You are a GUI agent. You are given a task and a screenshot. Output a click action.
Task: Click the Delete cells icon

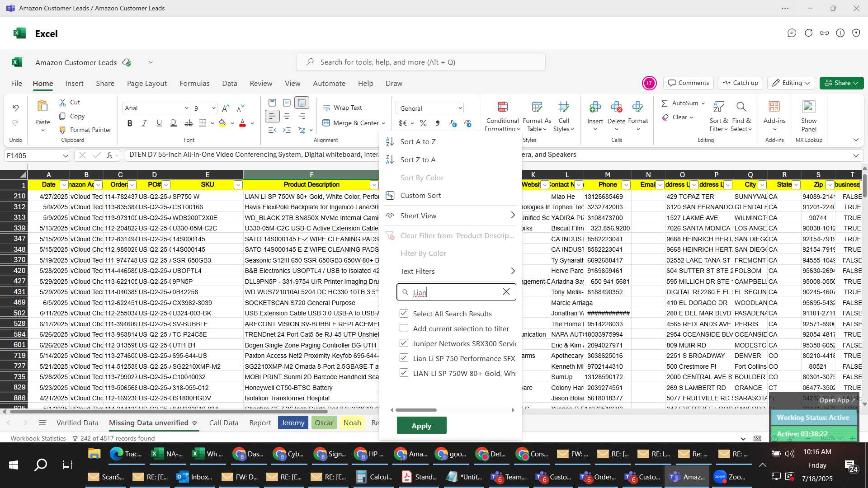[616, 107]
